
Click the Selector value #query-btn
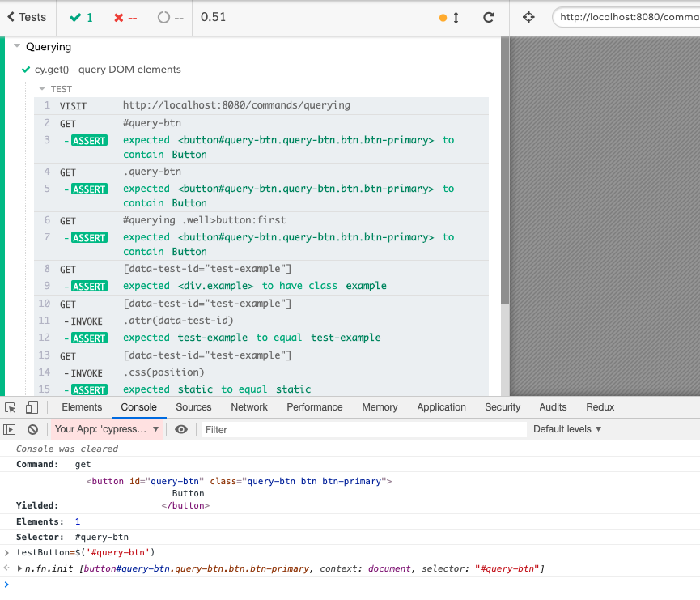point(102,537)
